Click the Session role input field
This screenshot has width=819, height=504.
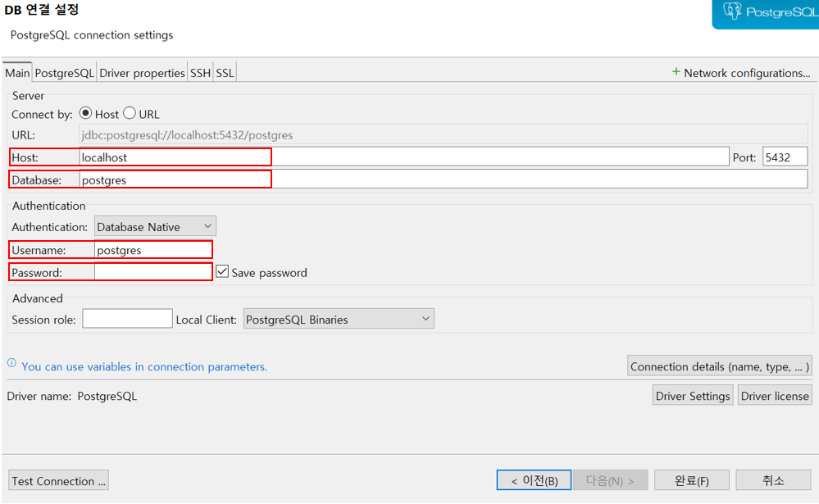coord(127,319)
